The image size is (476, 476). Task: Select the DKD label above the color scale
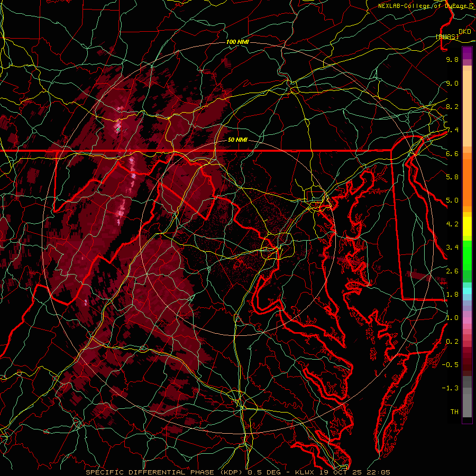(x=465, y=32)
